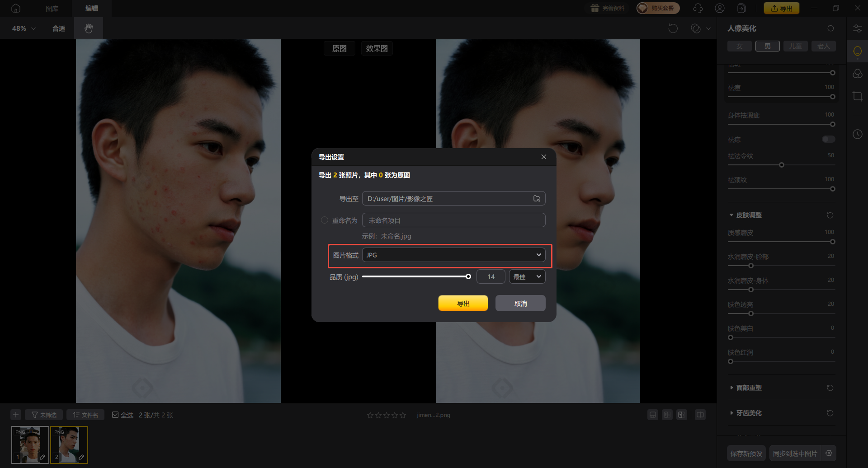Click the JPG quality slider handle

coord(468,276)
